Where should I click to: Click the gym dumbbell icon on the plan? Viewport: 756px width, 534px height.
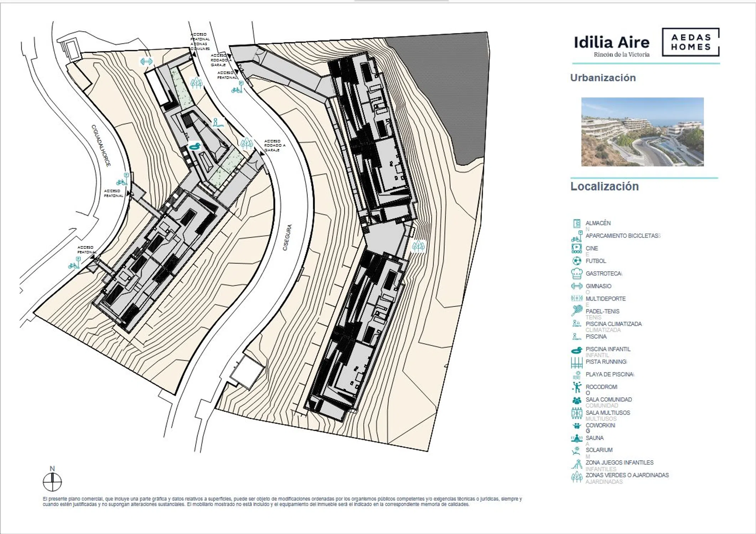(146, 62)
